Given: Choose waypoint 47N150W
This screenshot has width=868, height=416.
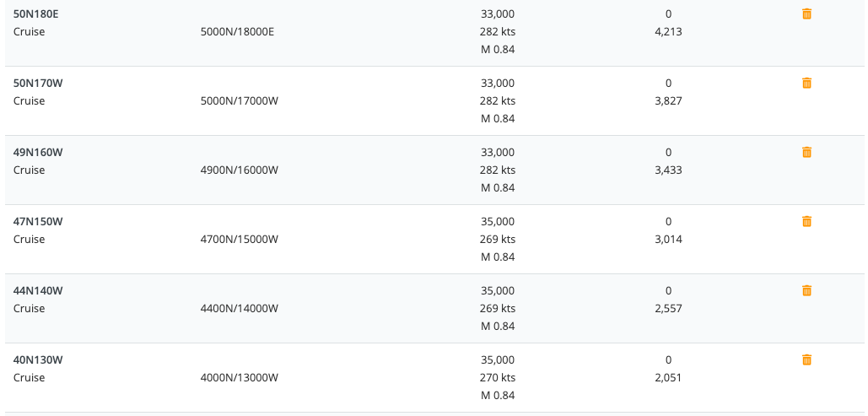Looking at the screenshot, I should click(x=39, y=222).
